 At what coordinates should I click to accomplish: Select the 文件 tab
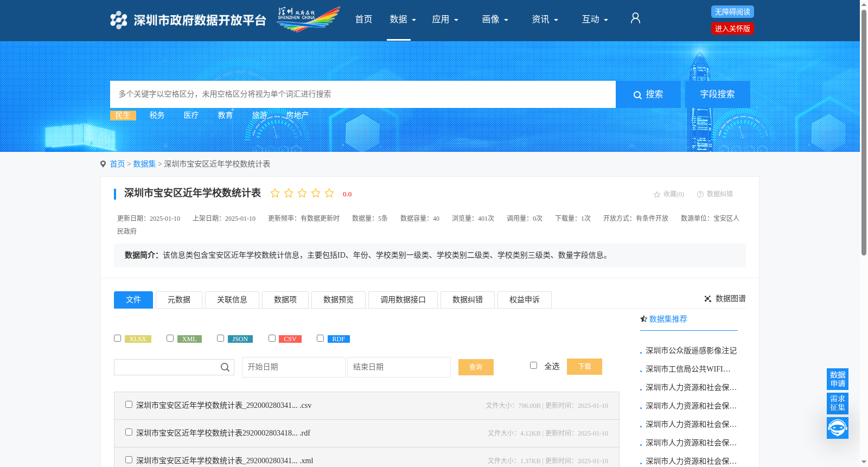point(133,300)
